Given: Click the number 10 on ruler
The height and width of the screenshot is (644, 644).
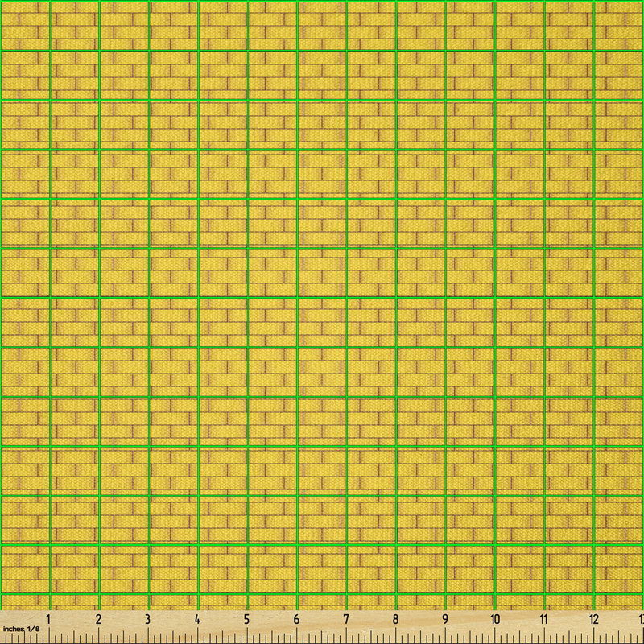Looking at the screenshot, I should coord(494,619).
